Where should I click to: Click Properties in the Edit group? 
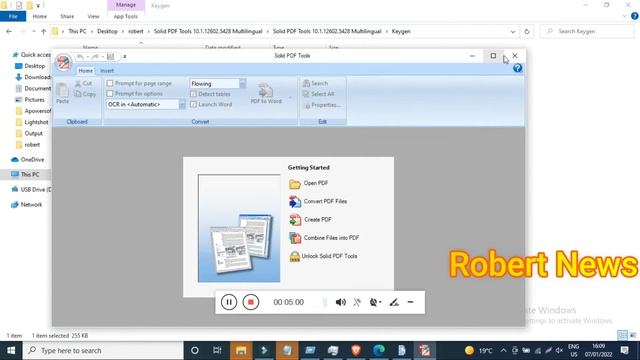[322, 105]
